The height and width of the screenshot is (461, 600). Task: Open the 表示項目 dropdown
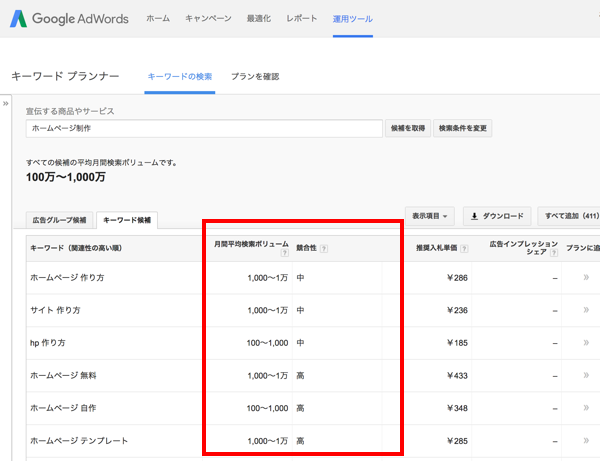(430, 216)
